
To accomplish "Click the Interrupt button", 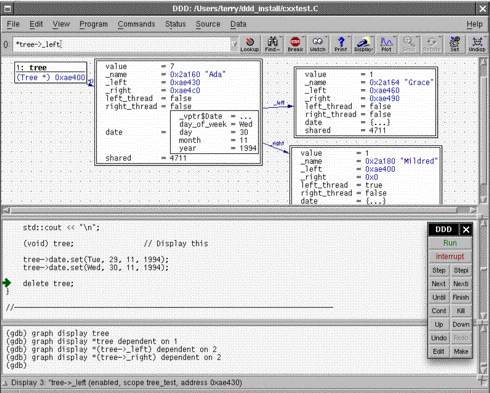I will (450, 256).
